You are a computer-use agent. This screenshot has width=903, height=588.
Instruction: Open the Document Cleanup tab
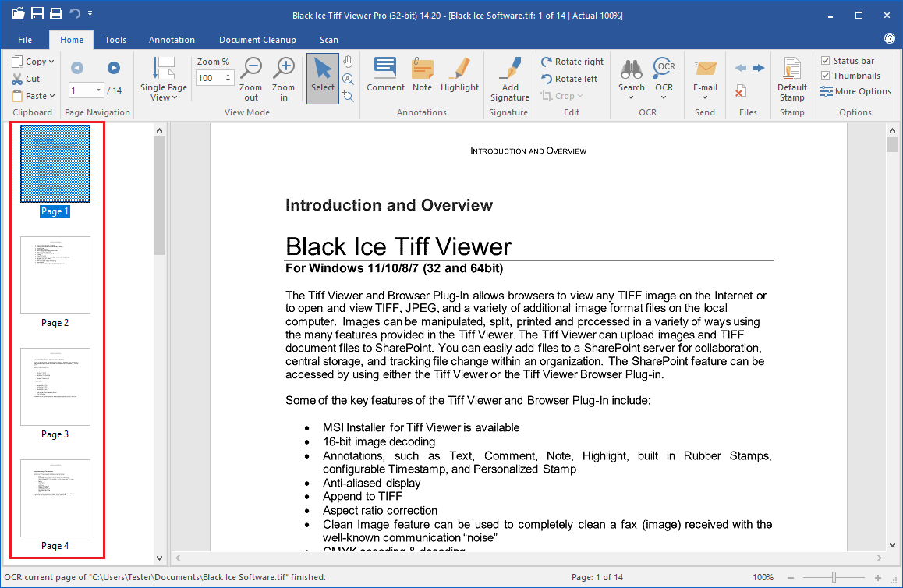257,40
